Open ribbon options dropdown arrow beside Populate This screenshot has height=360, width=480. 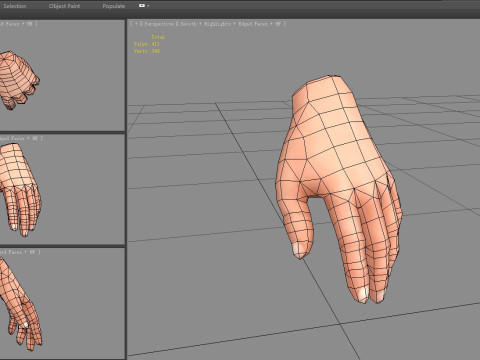point(148,6)
